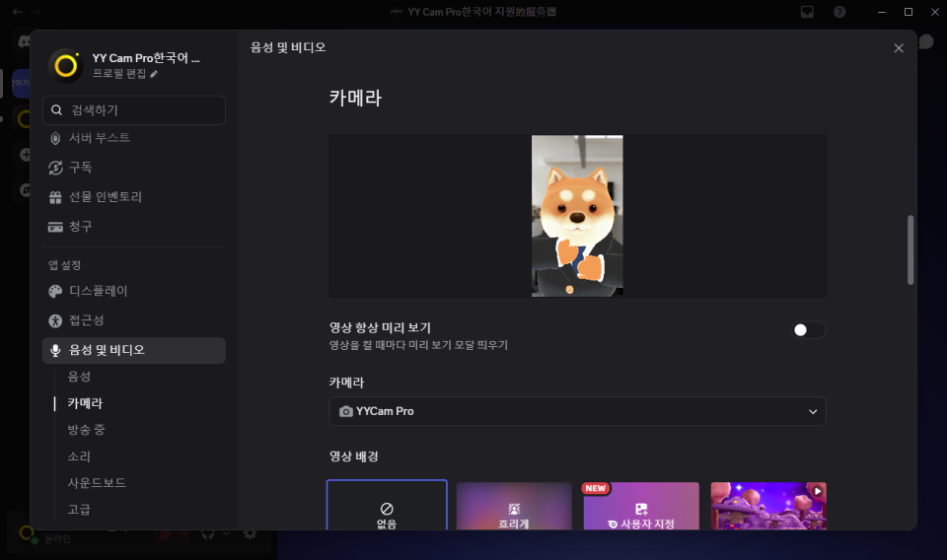Switch to 음성 sub-tab
This screenshot has height=560, width=947.
79,377
